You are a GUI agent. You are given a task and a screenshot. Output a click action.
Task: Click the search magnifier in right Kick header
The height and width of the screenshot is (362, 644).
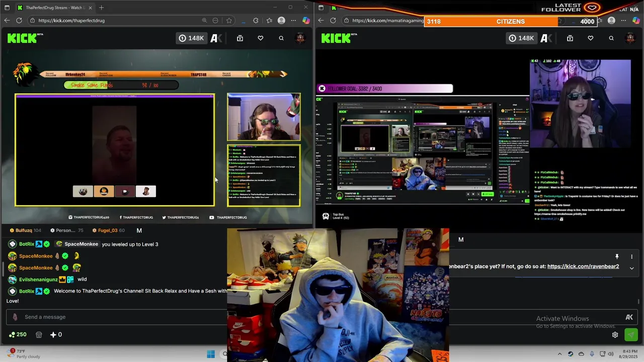click(x=611, y=38)
